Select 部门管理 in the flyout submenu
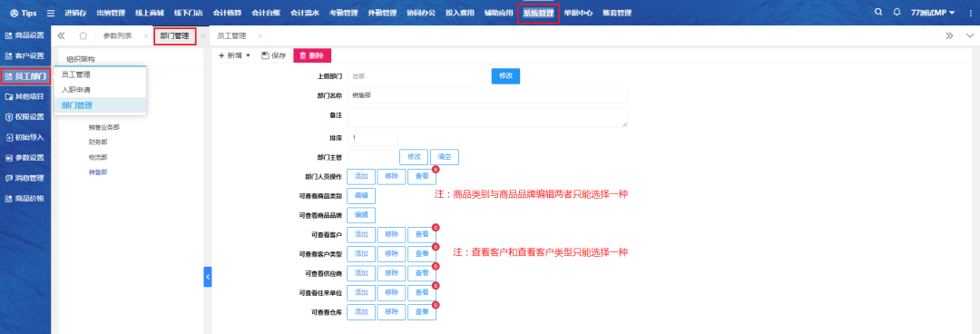 (100, 105)
